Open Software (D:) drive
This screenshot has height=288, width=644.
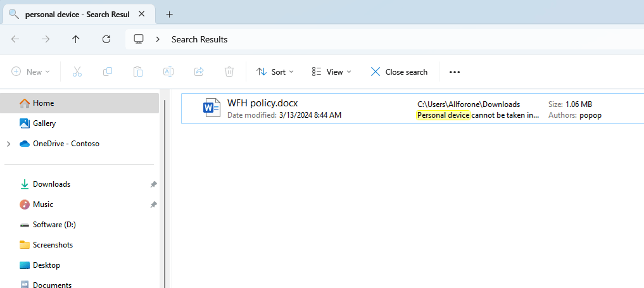click(x=54, y=225)
